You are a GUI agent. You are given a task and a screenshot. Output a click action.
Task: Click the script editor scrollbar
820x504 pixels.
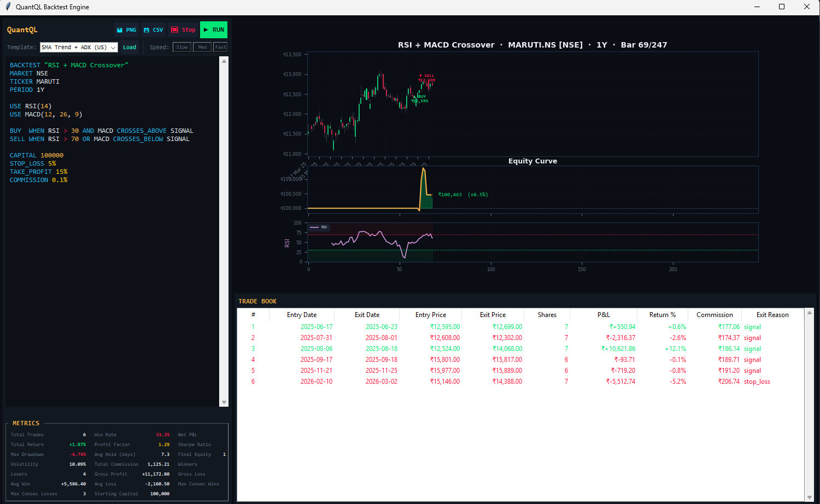[x=224, y=230]
